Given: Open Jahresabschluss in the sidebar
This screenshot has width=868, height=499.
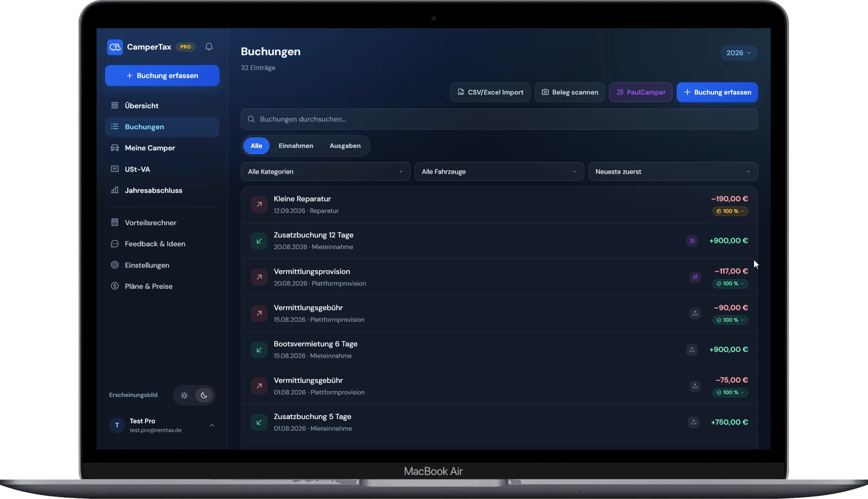Looking at the screenshot, I should pos(162,190).
